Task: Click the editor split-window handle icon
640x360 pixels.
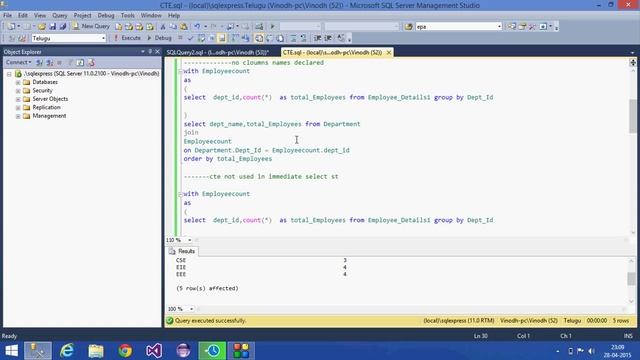Action: coord(633,62)
